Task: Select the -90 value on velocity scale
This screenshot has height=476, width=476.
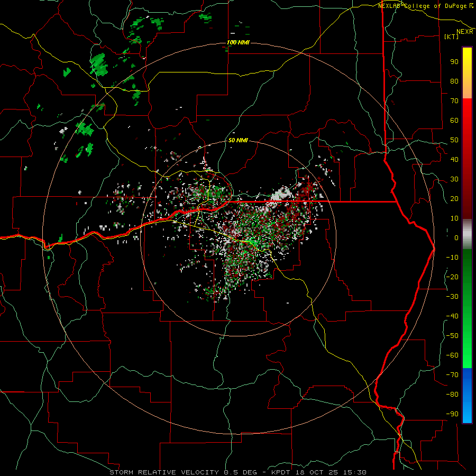Action: tap(452, 414)
